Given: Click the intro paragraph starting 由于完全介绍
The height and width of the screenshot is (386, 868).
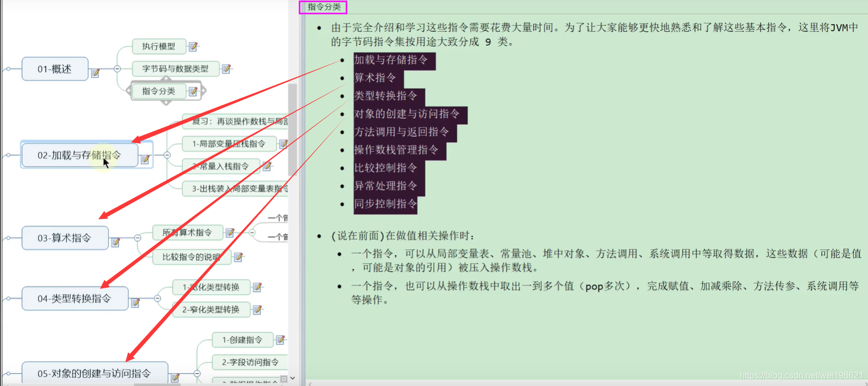Looking at the screenshot, I should click(595, 34).
